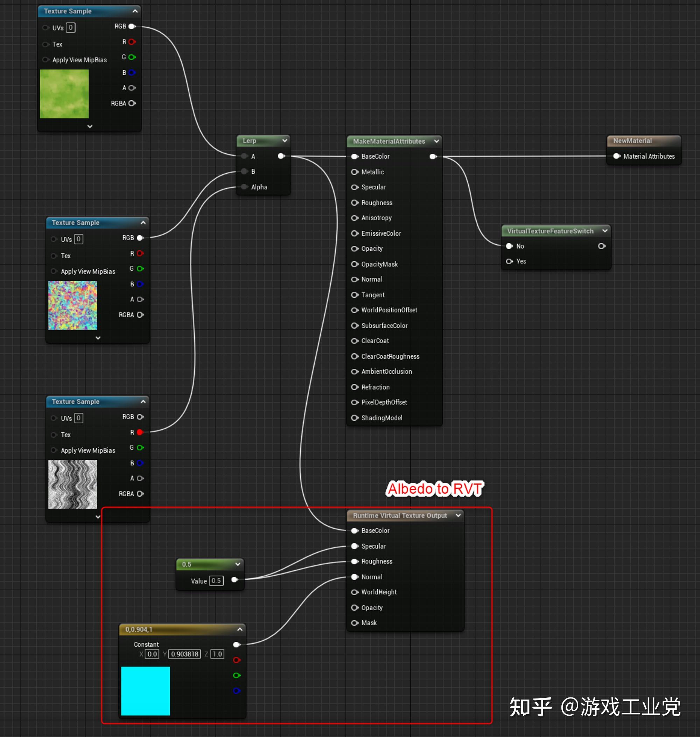700x737 pixels.
Task: Click white output pin of constant vector node
Action: pos(237,645)
